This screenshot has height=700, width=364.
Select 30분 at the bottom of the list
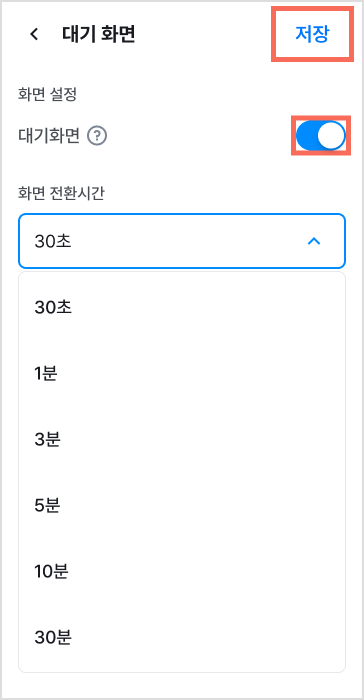[x=182, y=638]
